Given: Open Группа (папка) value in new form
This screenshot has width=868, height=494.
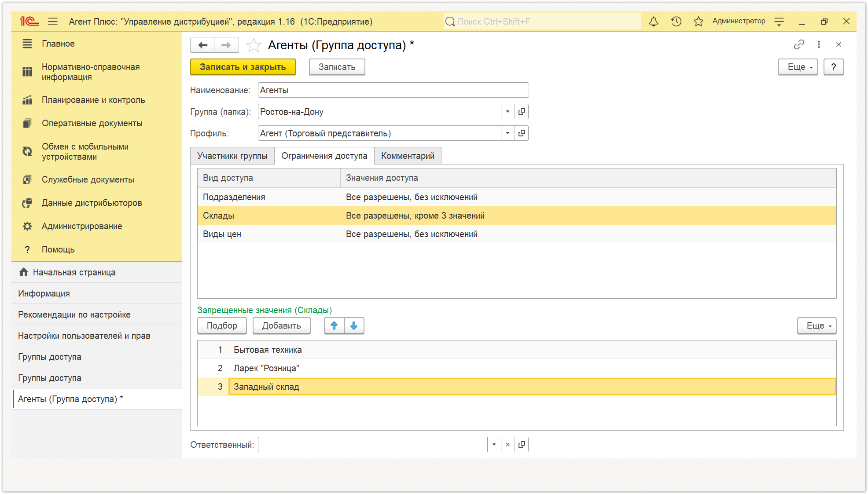Looking at the screenshot, I should 522,112.
